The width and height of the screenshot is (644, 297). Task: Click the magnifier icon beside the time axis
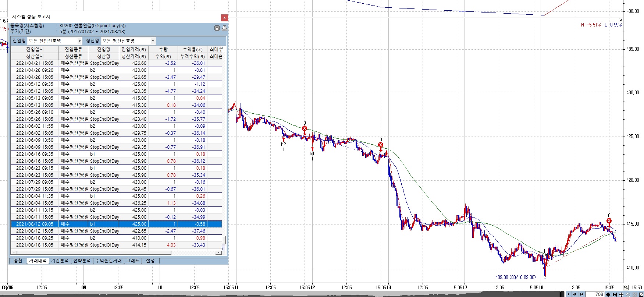tap(626, 287)
